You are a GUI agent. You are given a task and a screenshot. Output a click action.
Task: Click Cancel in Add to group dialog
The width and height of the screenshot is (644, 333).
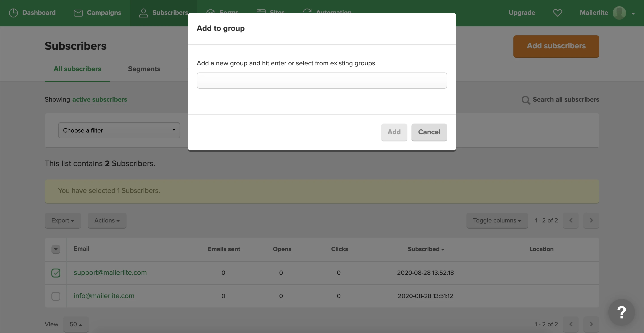(x=429, y=132)
